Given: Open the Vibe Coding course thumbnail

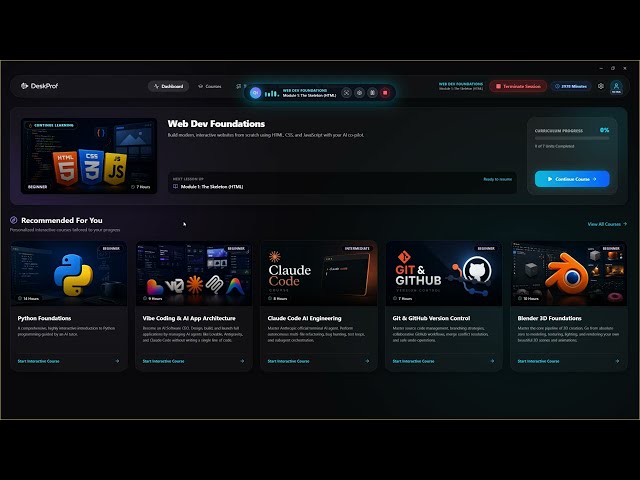Looking at the screenshot, I should point(194,273).
